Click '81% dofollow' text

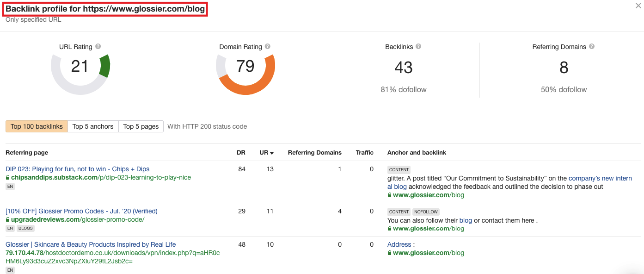404,89
